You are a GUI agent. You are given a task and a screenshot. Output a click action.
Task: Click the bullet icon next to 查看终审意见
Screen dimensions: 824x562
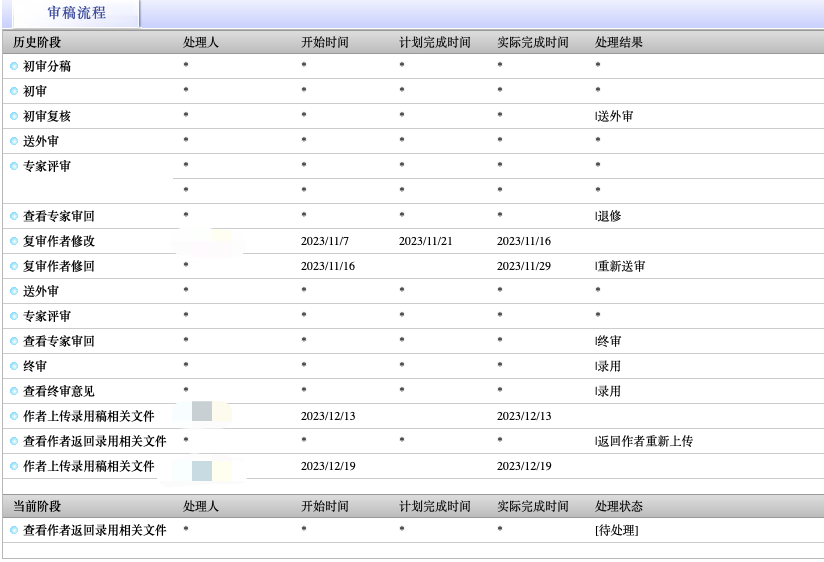pyautogui.click(x=14, y=391)
